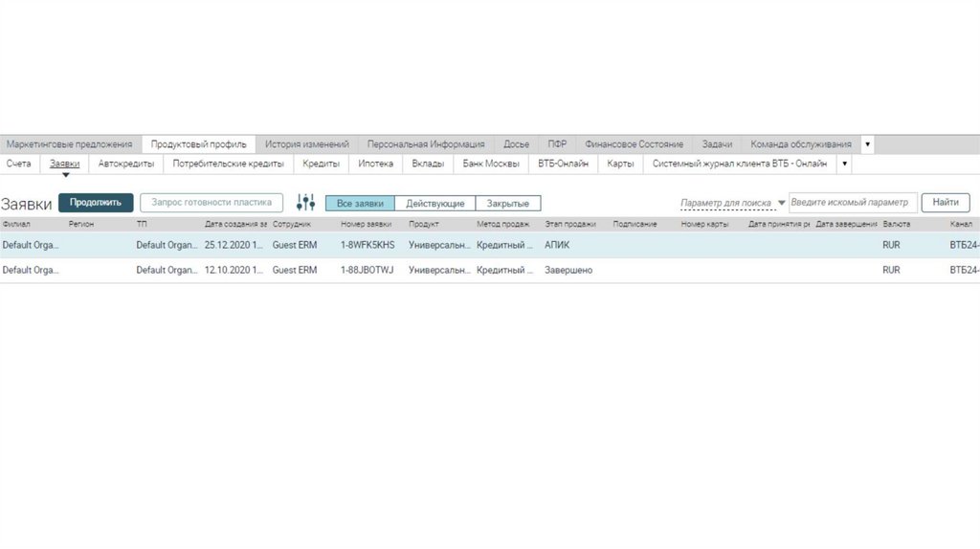This screenshot has width=980, height=549.
Task: Select application row 1-8WFK5KHS
Action: [x=490, y=245]
